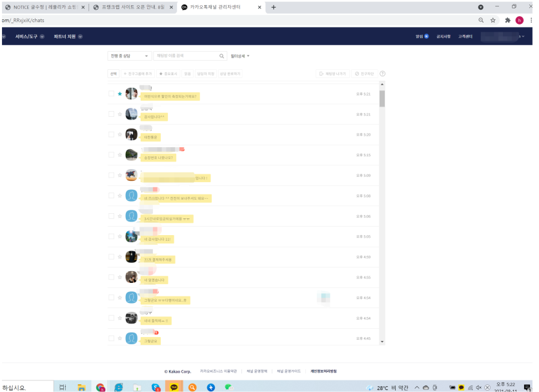This screenshot has height=392, width=539.
Task: Click the magnifier icon in search box
Action: point(221,56)
